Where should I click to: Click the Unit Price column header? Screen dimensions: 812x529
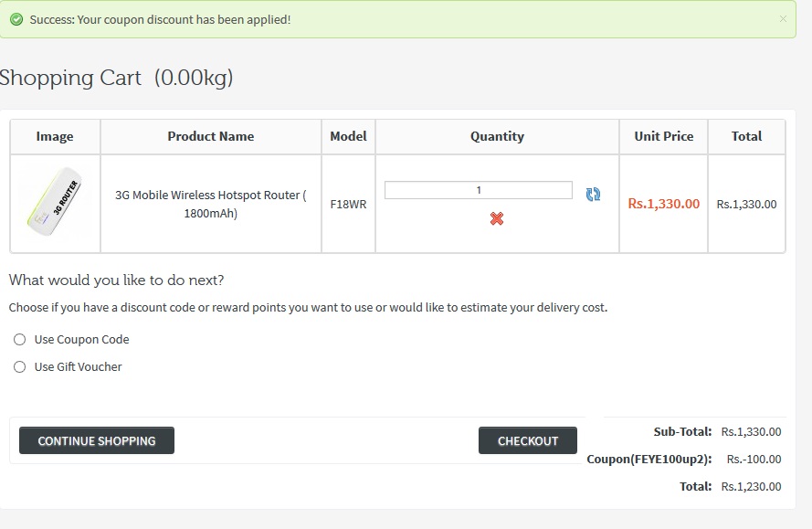point(664,136)
